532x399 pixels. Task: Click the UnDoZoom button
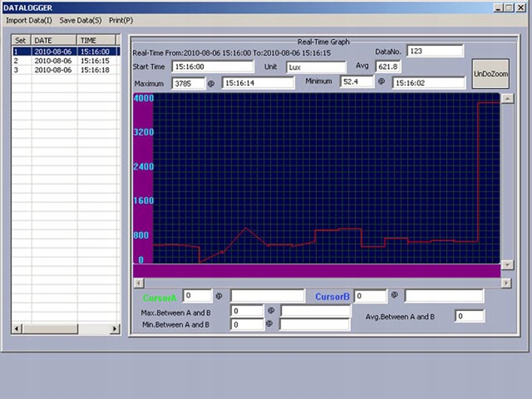pyautogui.click(x=491, y=74)
